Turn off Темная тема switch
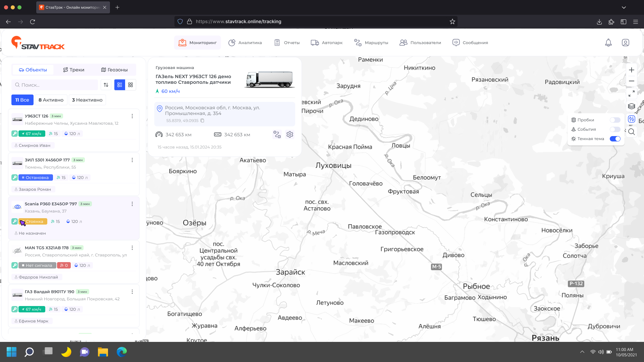Viewport: 644px width, 362px height. click(615, 139)
